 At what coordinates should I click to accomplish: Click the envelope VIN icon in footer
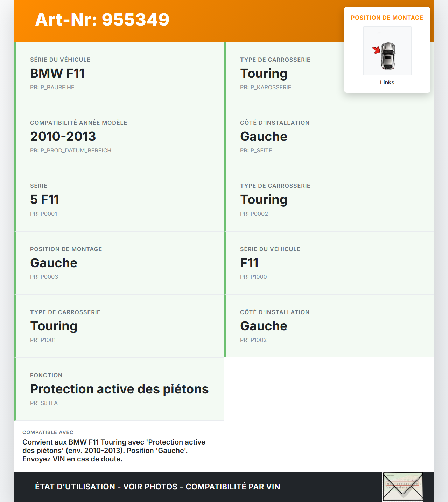pyautogui.click(x=403, y=487)
